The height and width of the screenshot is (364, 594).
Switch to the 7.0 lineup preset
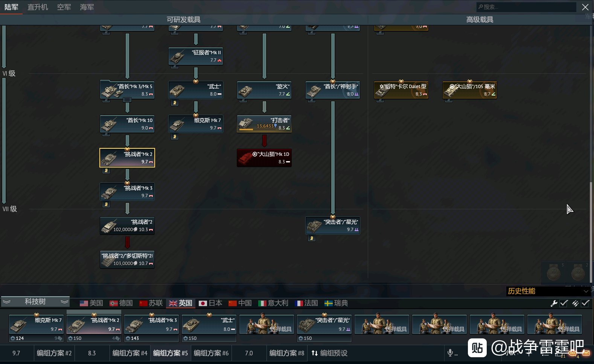249,353
